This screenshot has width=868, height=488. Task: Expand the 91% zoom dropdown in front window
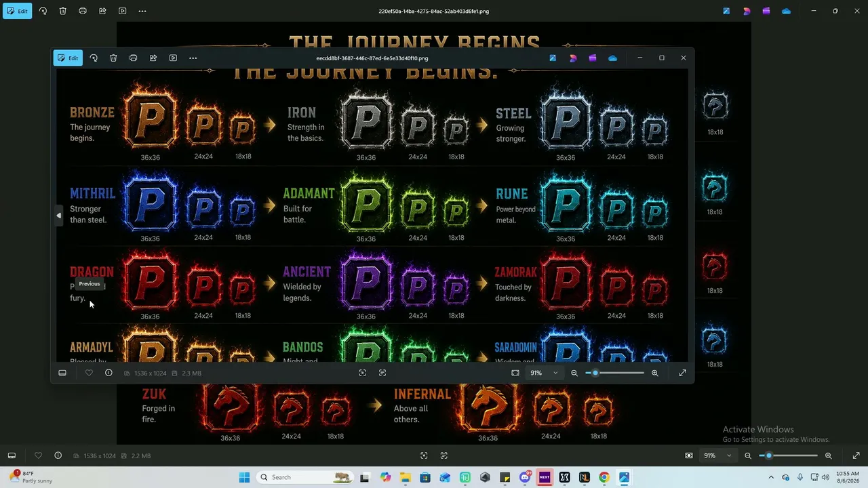[544, 373]
